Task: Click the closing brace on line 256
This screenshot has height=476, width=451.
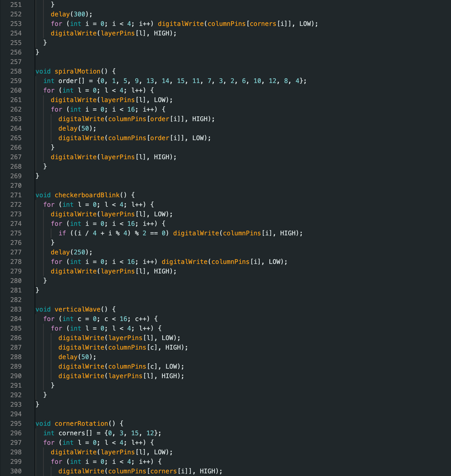Action: tap(37, 52)
